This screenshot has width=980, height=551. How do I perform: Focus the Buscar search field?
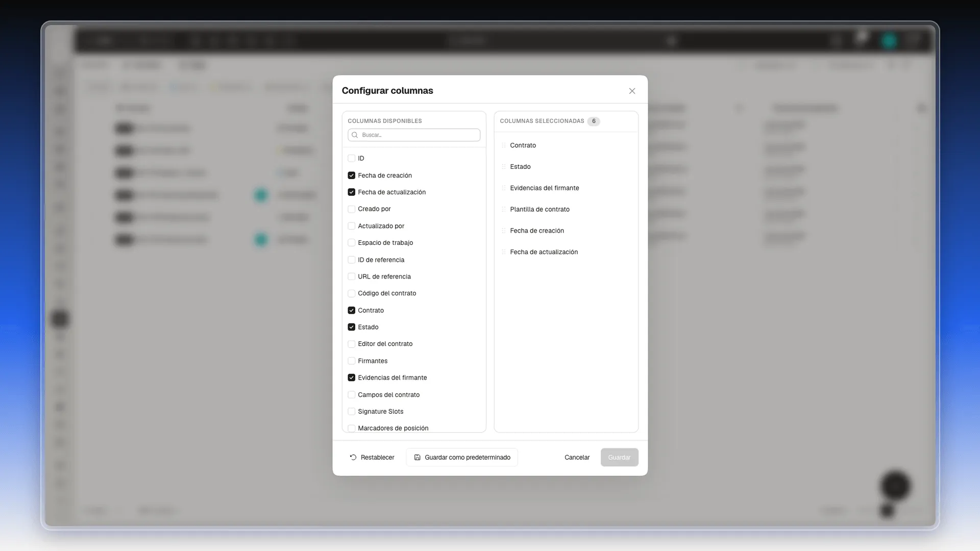point(414,135)
